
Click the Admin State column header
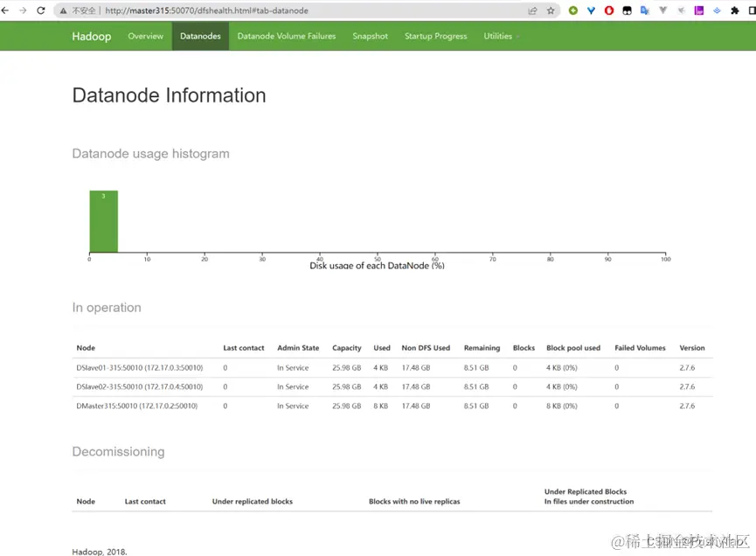pyautogui.click(x=298, y=348)
